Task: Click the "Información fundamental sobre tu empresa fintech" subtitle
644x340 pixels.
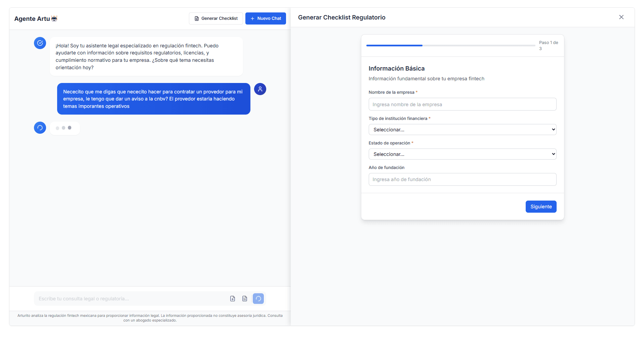Action: click(x=427, y=79)
